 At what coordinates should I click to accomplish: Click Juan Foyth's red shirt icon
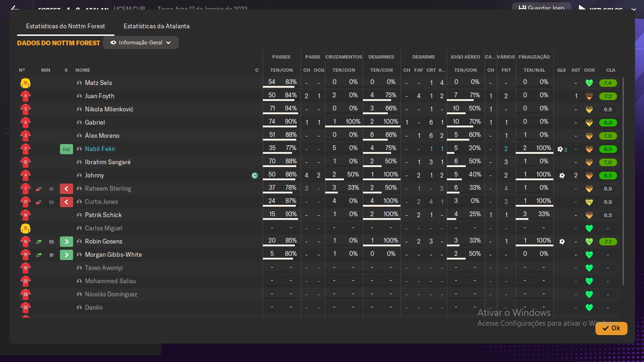[x=25, y=96]
